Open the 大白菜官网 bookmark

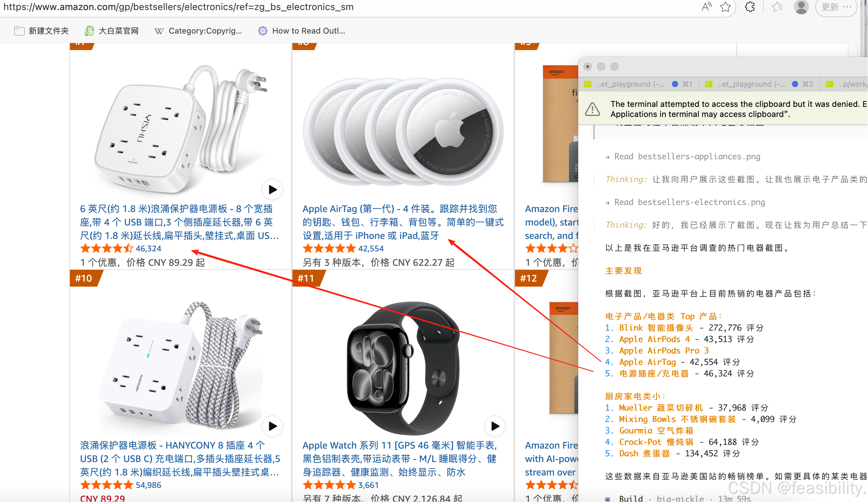click(112, 31)
